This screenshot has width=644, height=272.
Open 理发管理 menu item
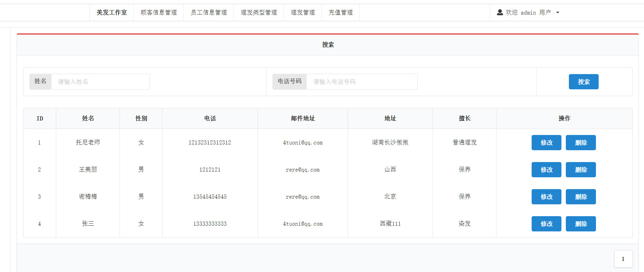pos(303,13)
